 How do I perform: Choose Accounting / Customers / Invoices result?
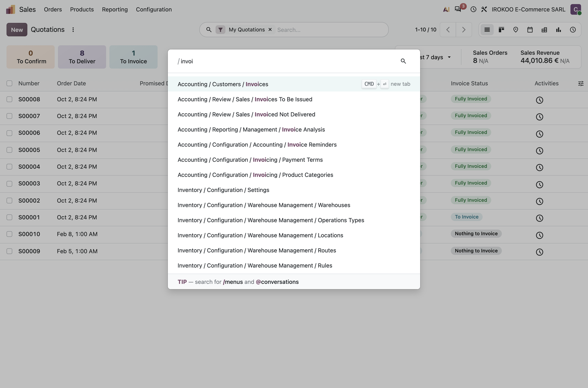(294, 84)
